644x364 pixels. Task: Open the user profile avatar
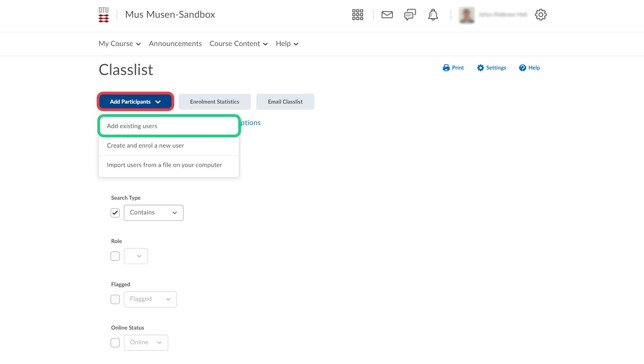click(467, 15)
